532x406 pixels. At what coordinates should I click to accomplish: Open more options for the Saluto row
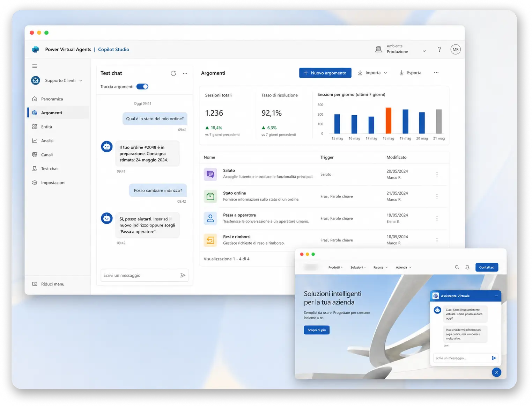point(437,174)
